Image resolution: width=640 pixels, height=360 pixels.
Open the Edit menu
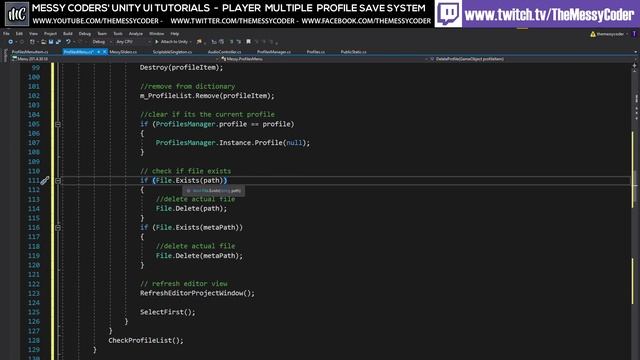19,34
